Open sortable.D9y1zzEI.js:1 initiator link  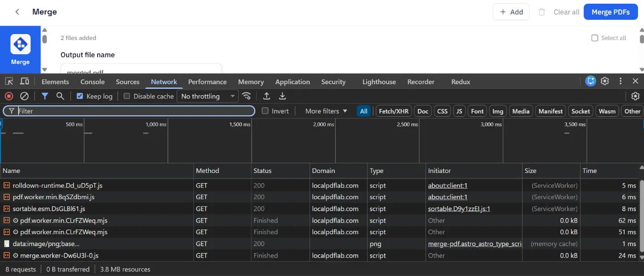tap(459, 209)
